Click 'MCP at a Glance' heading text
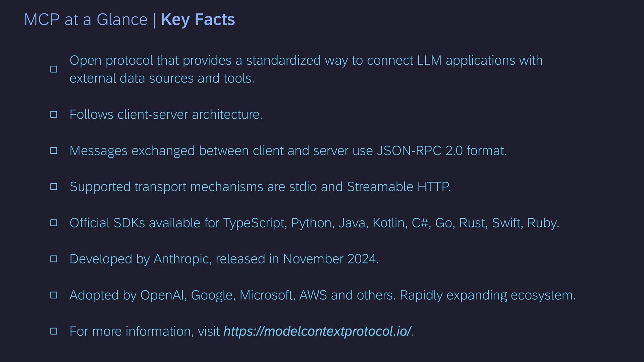This screenshot has width=644, height=362. pyautogui.click(x=86, y=19)
